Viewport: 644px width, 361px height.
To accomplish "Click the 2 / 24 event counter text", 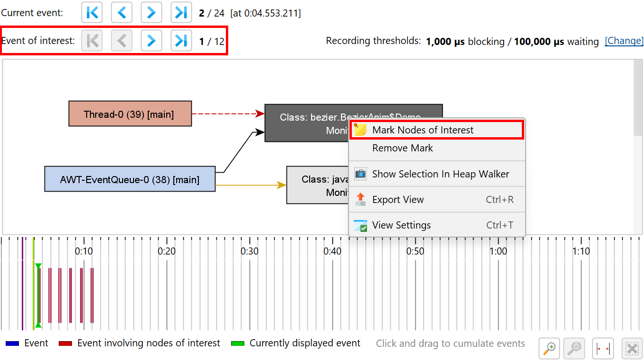I will pos(212,13).
